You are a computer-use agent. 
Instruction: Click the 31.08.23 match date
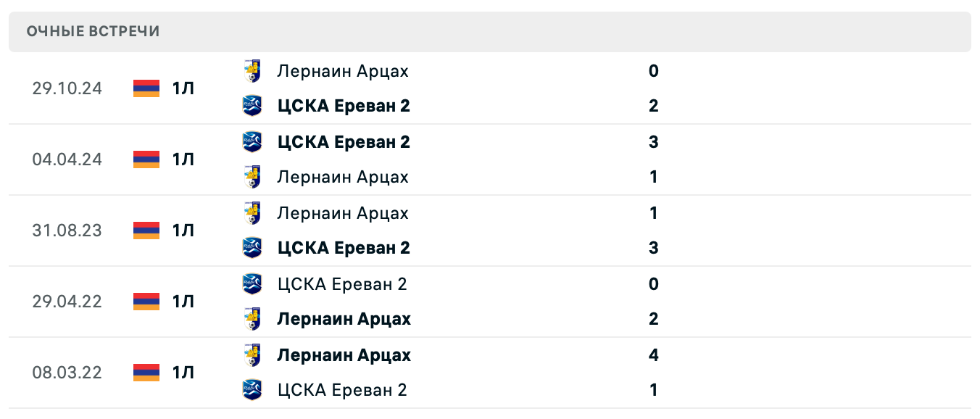(67, 231)
